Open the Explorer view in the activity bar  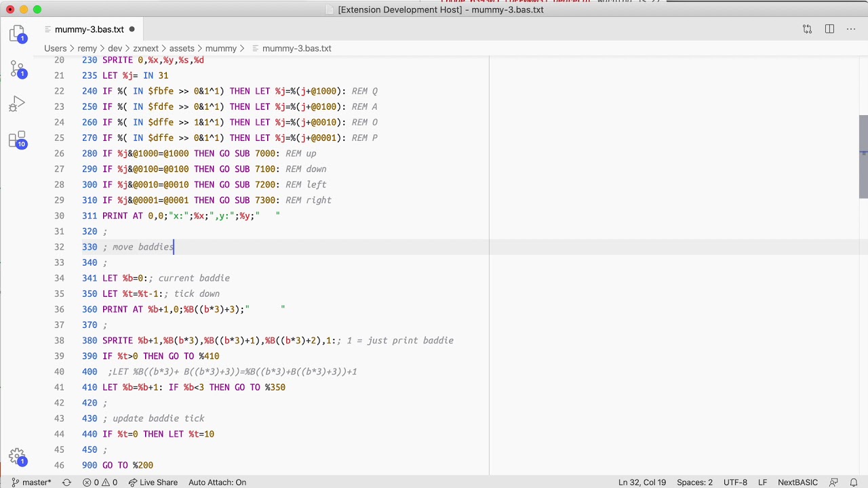[17, 34]
